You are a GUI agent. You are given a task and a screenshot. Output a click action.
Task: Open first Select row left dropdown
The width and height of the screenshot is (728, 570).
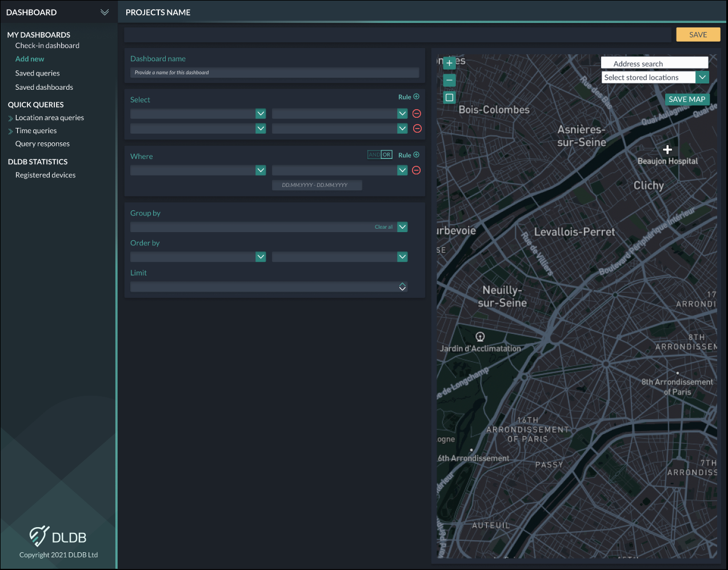pos(261,114)
